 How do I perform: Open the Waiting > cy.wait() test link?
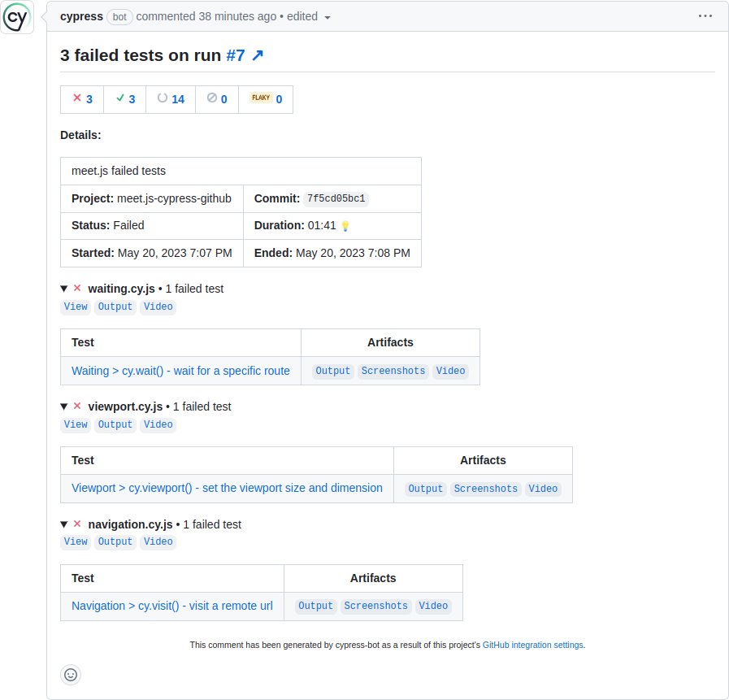point(180,371)
